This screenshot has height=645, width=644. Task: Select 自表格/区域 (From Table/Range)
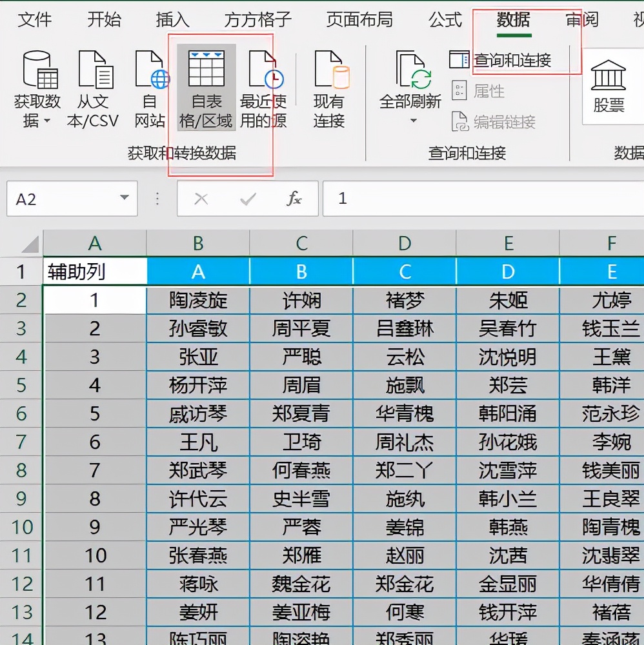pyautogui.click(x=206, y=88)
